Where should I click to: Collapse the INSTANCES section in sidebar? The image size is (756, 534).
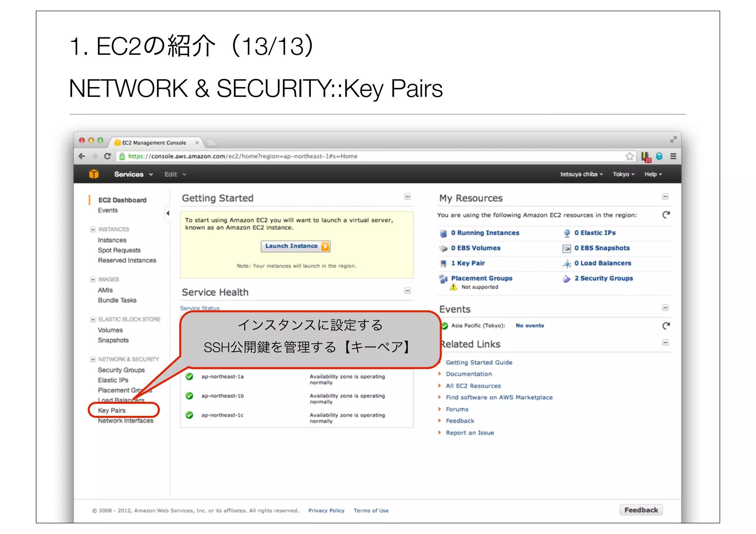pos(93,230)
